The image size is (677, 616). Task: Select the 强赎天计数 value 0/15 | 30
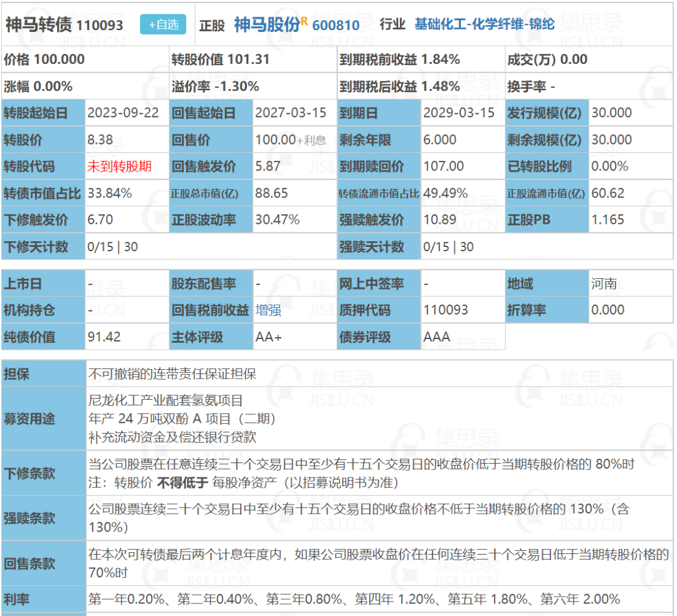point(448,247)
